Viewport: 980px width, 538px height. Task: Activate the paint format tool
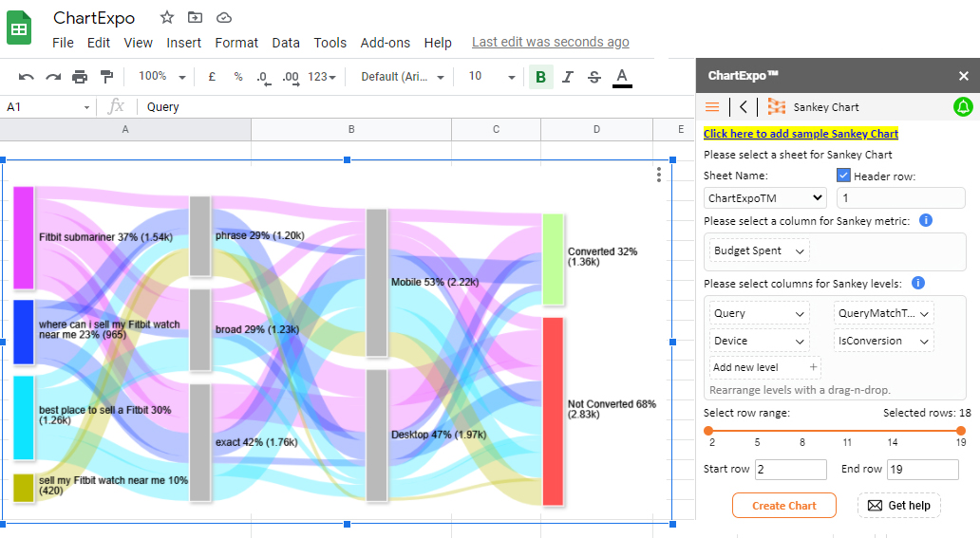[x=107, y=77]
